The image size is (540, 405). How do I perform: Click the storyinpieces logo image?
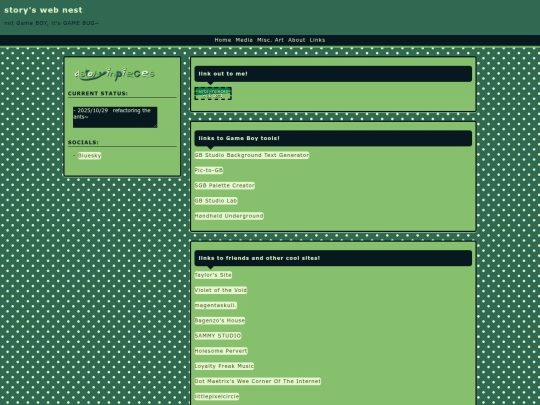pos(115,74)
